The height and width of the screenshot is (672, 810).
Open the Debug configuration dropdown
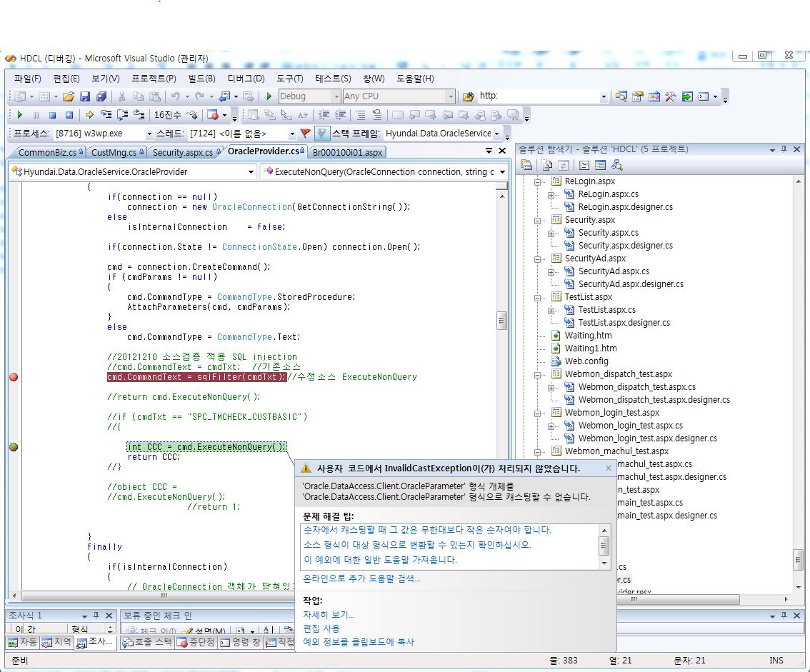pos(336,96)
